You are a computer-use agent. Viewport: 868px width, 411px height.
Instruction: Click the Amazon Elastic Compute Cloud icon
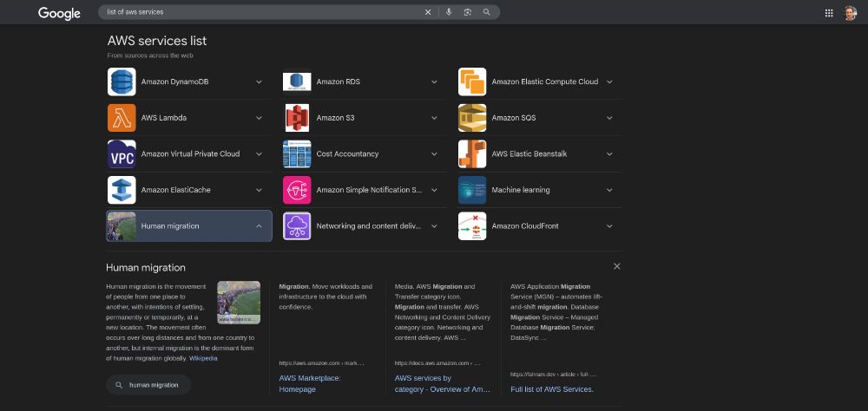[x=472, y=82]
